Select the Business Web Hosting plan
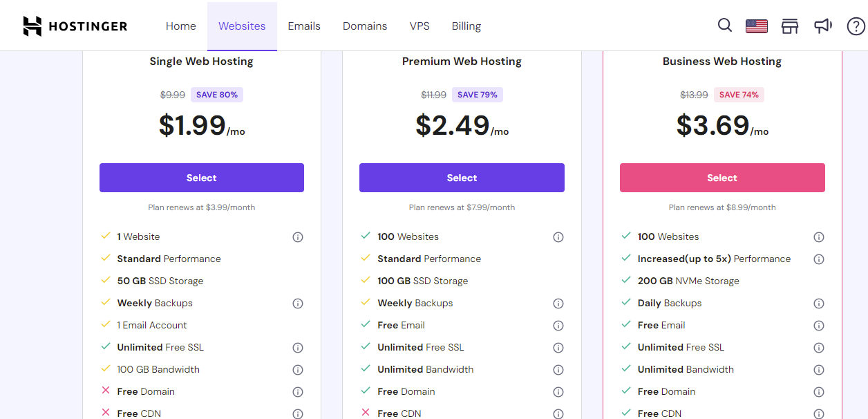 coord(721,178)
